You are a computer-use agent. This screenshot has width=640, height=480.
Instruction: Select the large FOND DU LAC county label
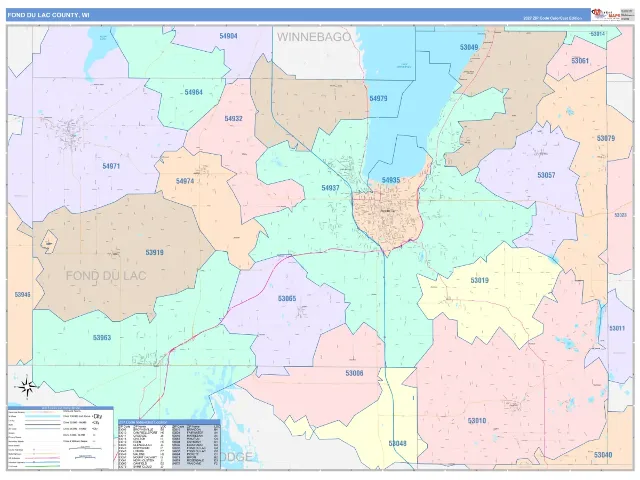[x=106, y=276]
